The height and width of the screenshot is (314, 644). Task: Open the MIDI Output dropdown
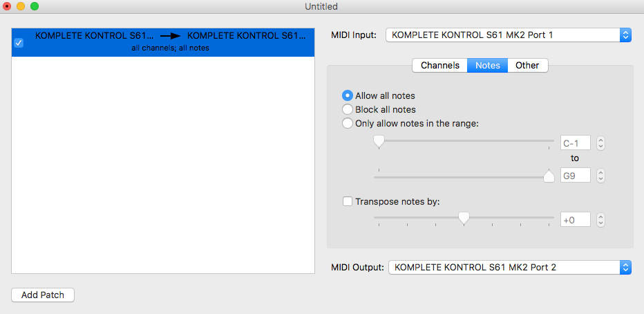tap(510, 268)
